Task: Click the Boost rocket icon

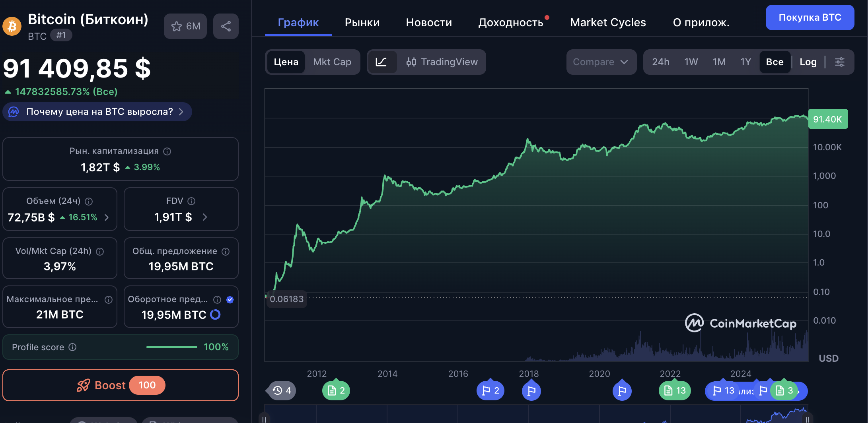Action: click(x=84, y=385)
